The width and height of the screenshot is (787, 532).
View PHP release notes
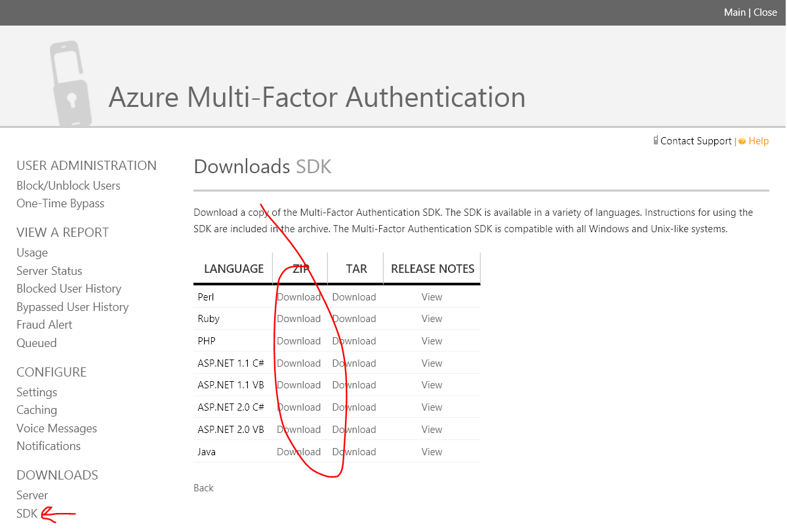click(x=432, y=341)
